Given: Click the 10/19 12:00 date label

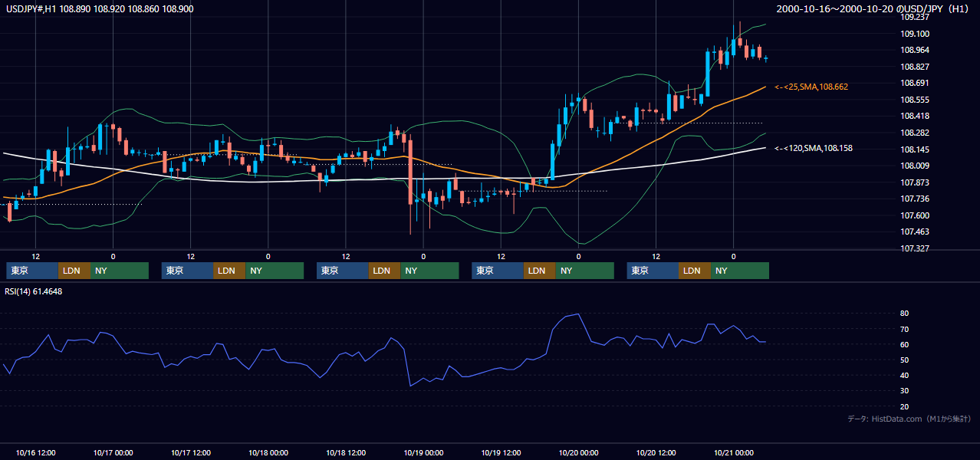Looking at the screenshot, I should point(501,452).
